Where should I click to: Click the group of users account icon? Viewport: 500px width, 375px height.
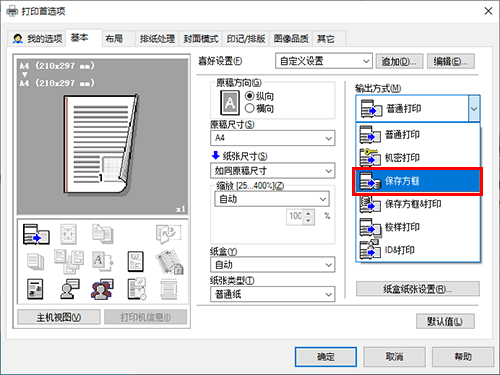coord(102,289)
